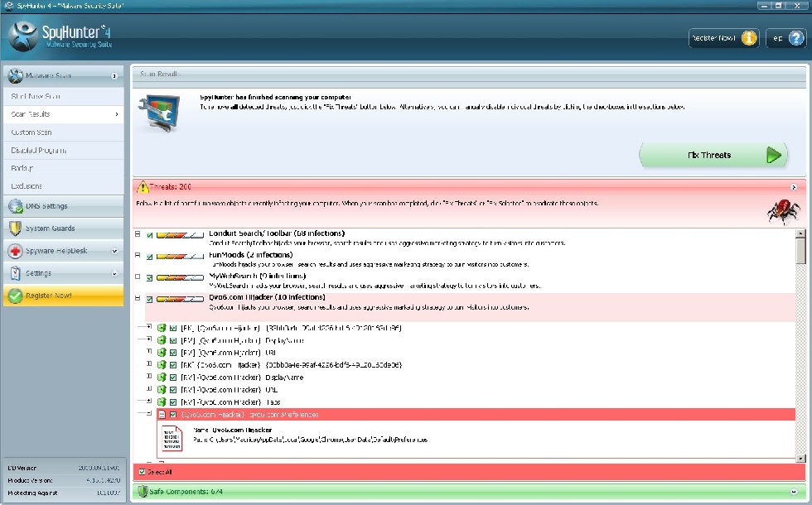Click the threat list scrollbar down arrow
Image resolution: width=812 pixels, height=505 pixels.
[x=801, y=459]
